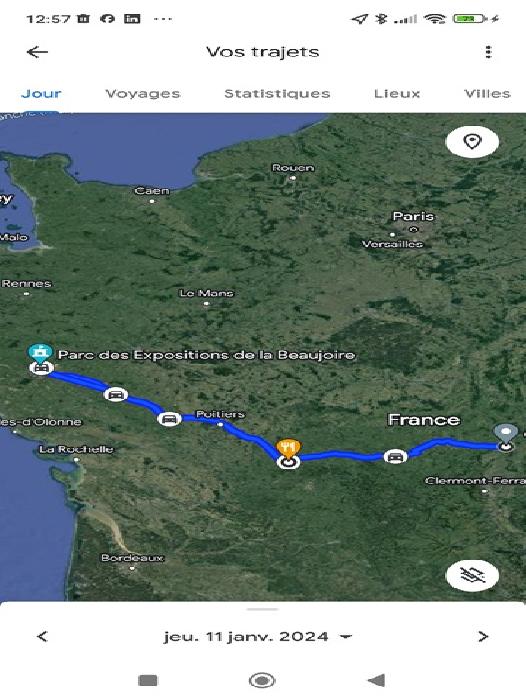526x700 pixels.
Task: Tap the teal Parc des Expositions marker
Action: [x=40, y=354]
